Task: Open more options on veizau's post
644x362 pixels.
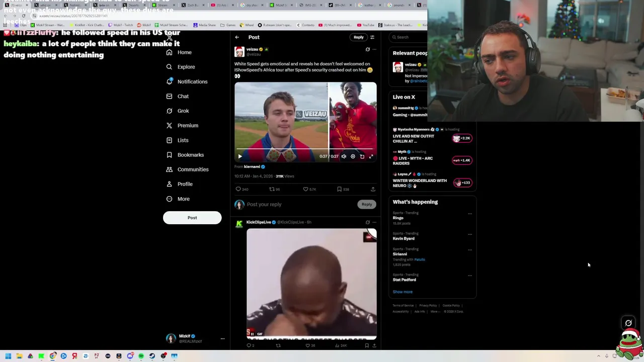Action: point(374,49)
